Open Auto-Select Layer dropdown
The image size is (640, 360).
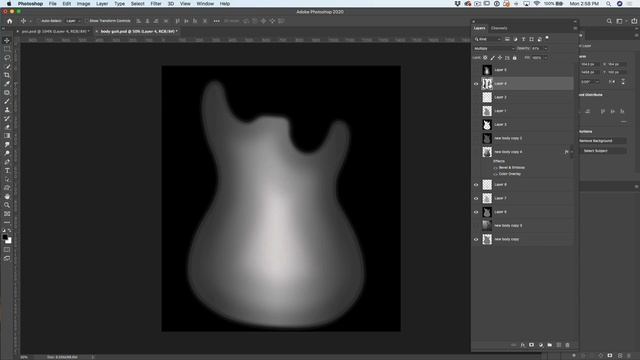pyautogui.click(x=73, y=21)
